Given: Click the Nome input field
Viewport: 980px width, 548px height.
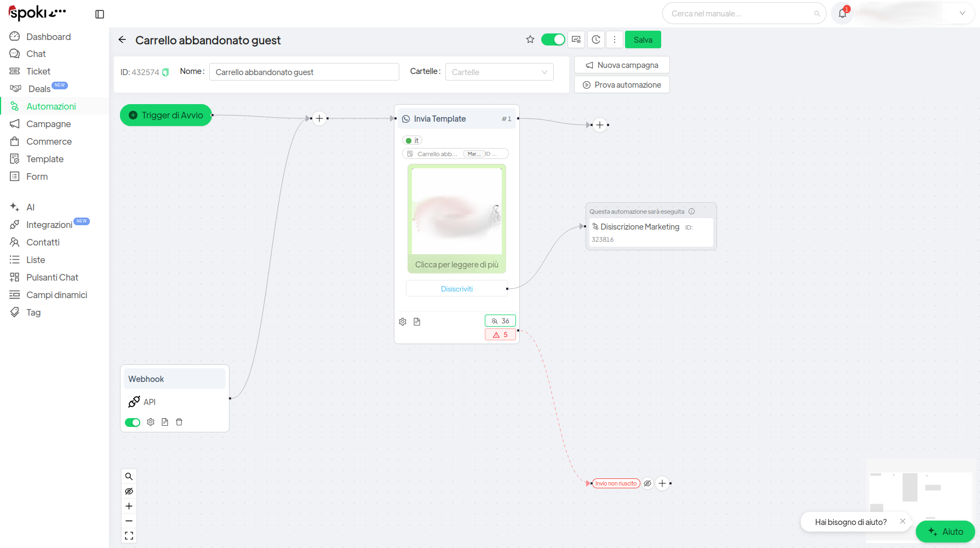Looking at the screenshot, I should coord(304,72).
